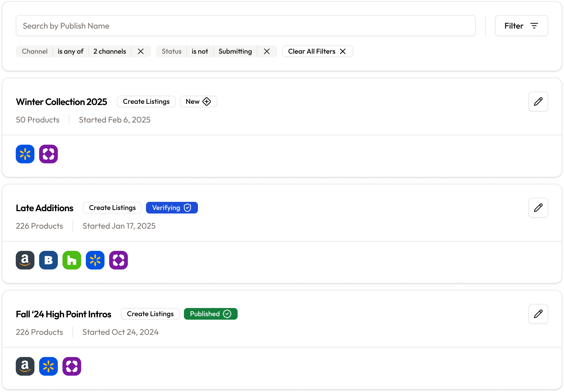Remove the Channel filter chip
564x392 pixels.
point(141,51)
